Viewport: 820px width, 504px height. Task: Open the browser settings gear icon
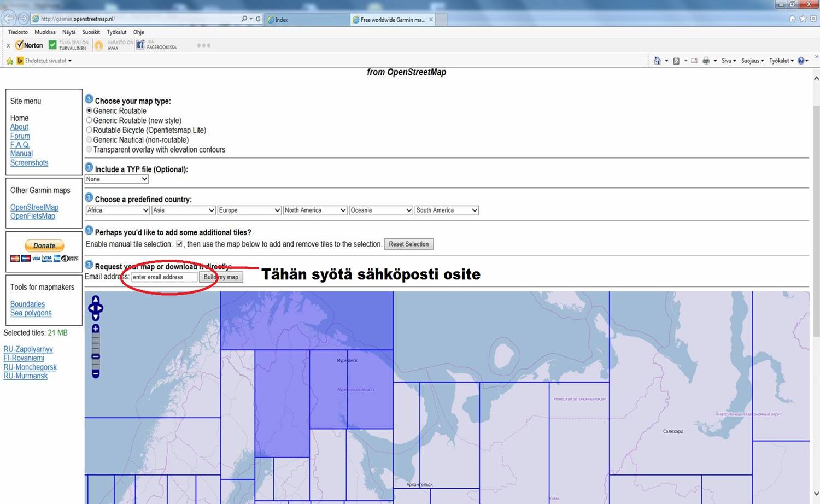(813, 19)
